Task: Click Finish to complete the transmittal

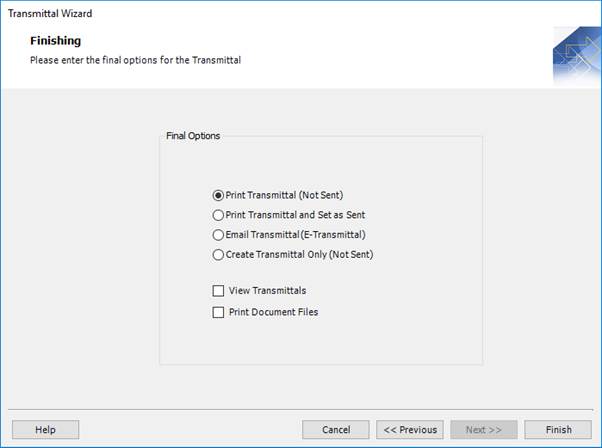Action: pyautogui.click(x=558, y=430)
